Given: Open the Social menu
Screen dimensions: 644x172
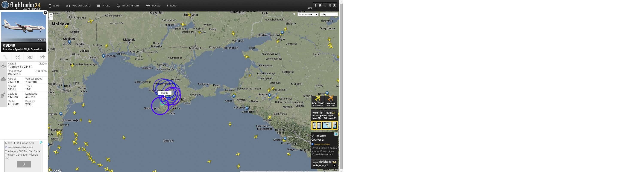Looking at the screenshot, I should [x=153, y=6].
